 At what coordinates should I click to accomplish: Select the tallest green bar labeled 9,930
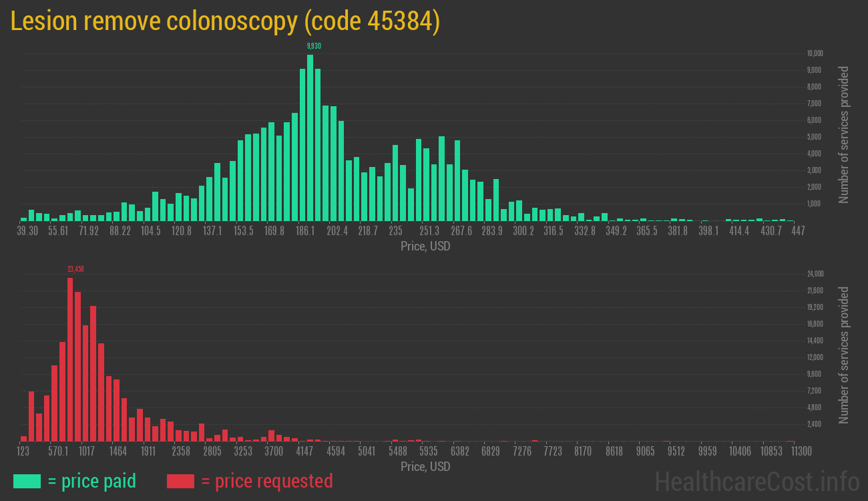(x=310, y=137)
